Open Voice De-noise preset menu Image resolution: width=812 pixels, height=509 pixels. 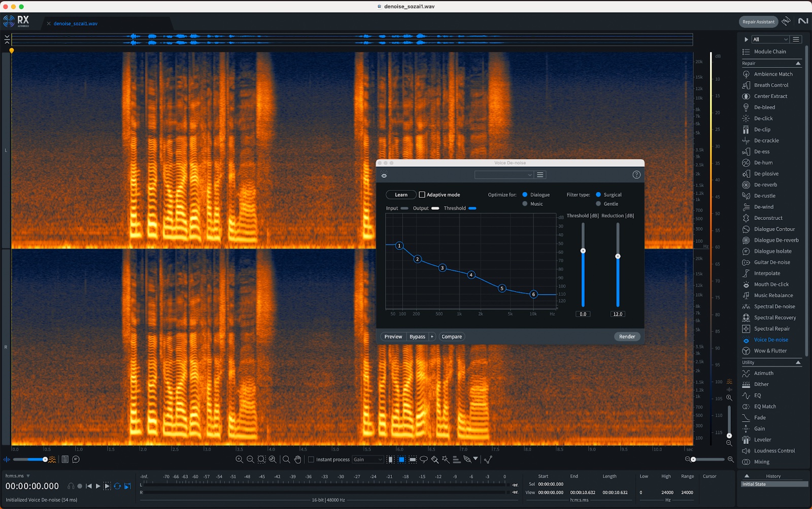click(x=540, y=175)
